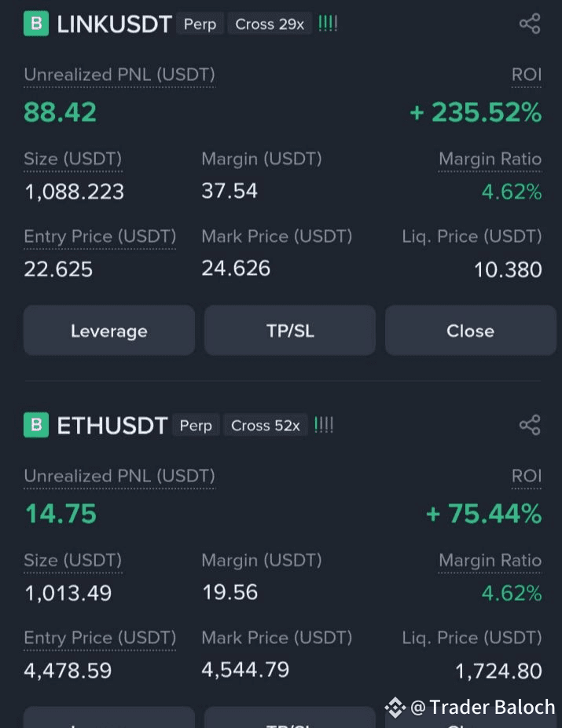Viewport: 562px width, 728px height.
Task: Tap the Cross 29x margin mode tag
Action: pos(270,24)
